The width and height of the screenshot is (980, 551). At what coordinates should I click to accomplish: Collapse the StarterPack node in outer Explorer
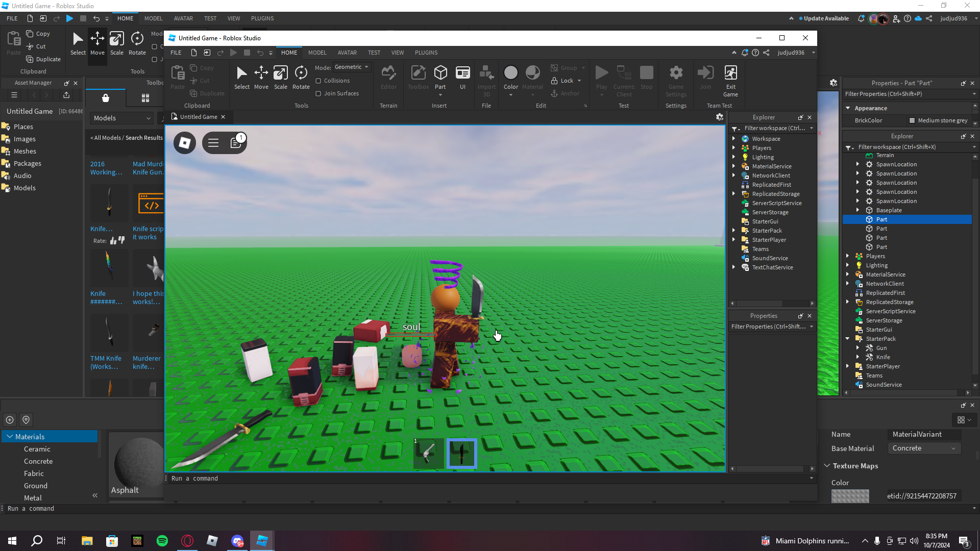tap(848, 339)
